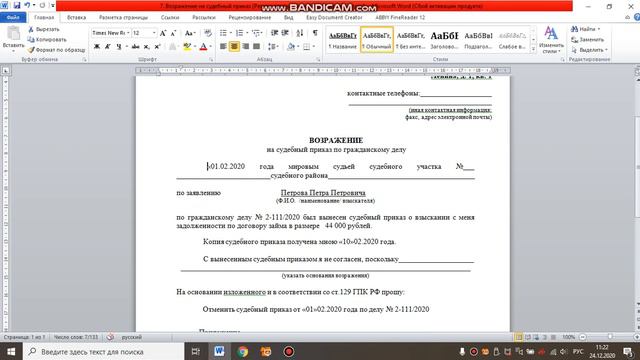
Task: Apply the Без интервала style
Action: (x=411, y=40)
